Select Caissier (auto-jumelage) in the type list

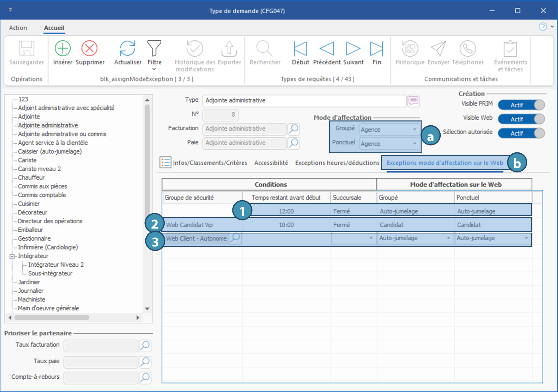tap(50, 151)
